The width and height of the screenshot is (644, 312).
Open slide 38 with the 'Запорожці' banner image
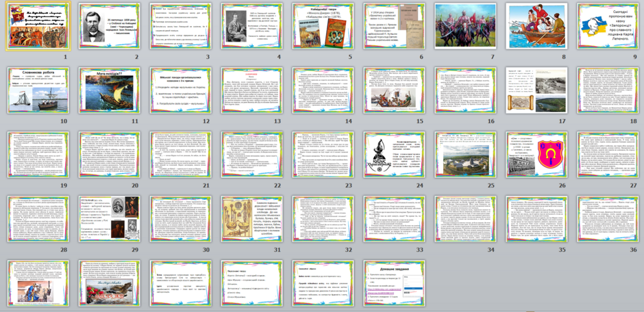(x=110, y=283)
